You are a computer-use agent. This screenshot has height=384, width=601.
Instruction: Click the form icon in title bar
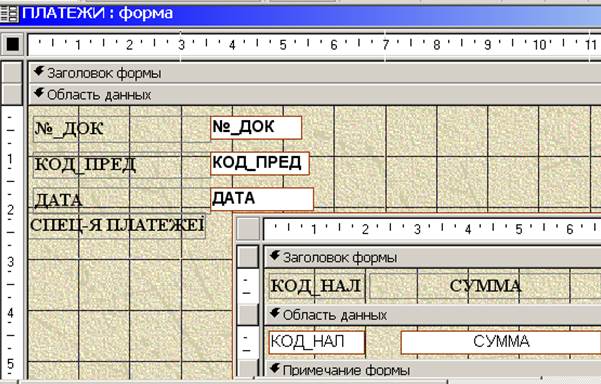click(x=9, y=14)
